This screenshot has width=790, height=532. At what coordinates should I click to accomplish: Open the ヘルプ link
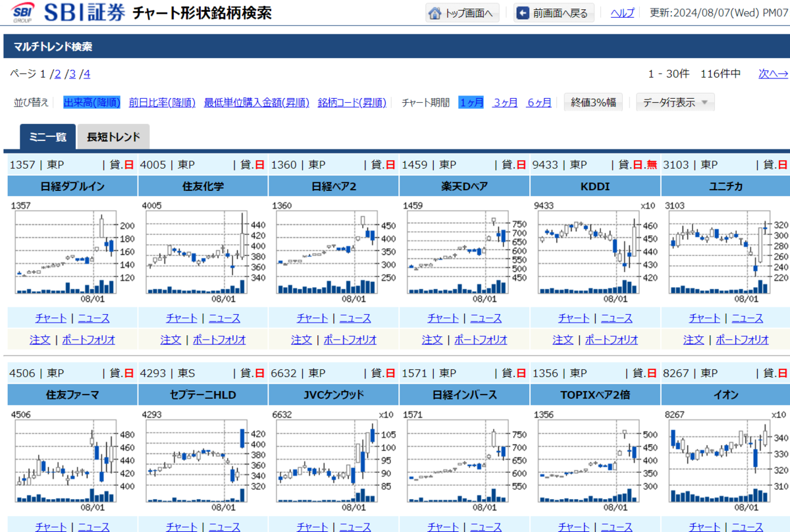[621, 13]
